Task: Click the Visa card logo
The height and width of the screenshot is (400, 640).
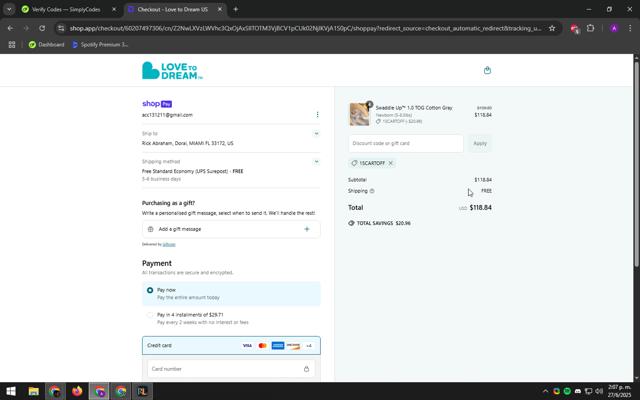Action: (x=247, y=346)
